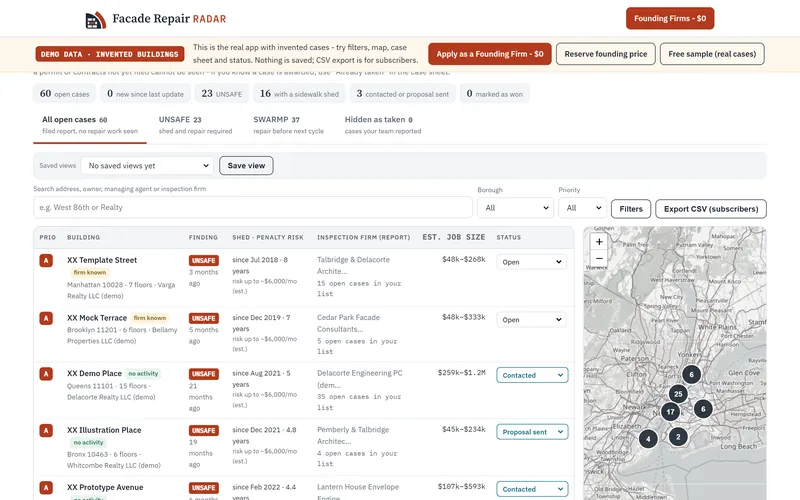Switch to the UNSAFE 23 tab
This screenshot has height=500, width=800.
point(195,125)
